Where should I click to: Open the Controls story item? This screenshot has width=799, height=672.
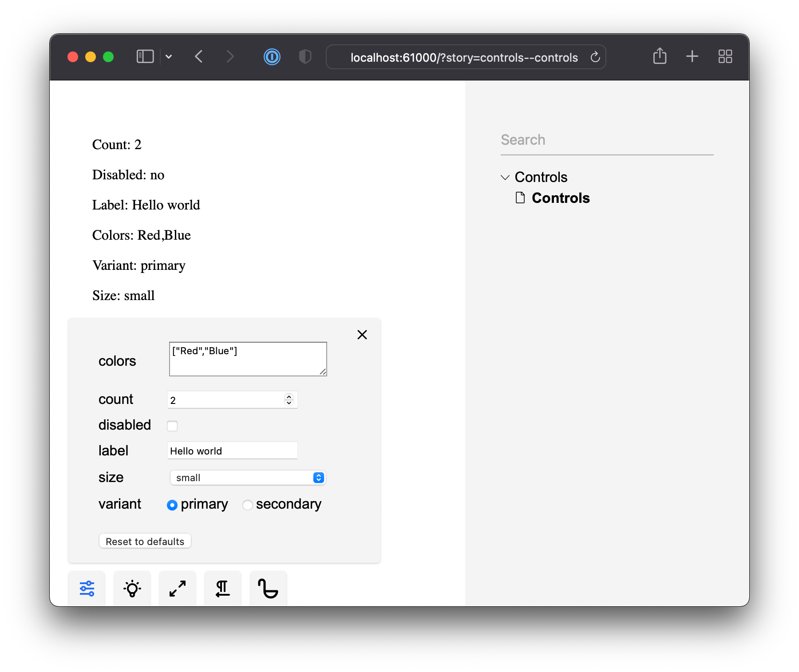pyautogui.click(x=560, y=198)
